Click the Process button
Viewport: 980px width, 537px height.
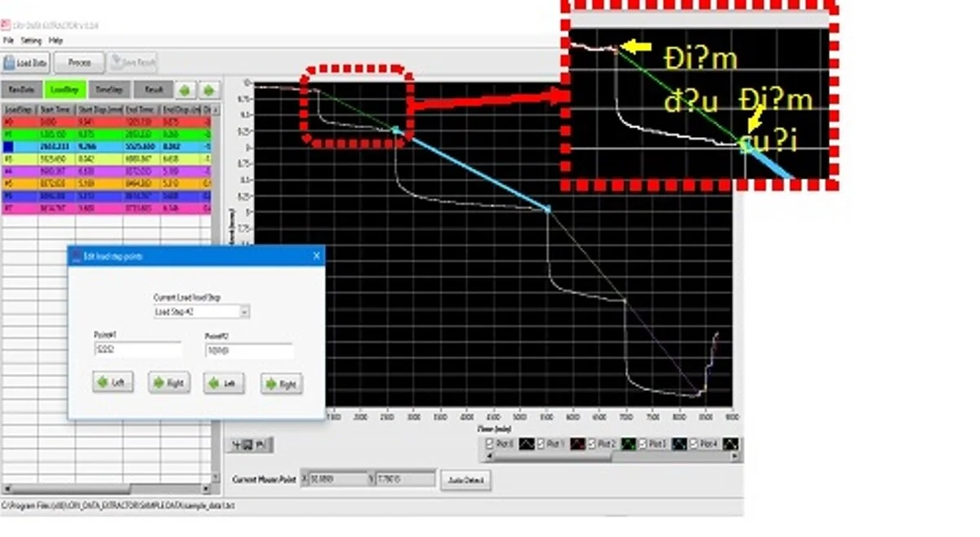79,62
